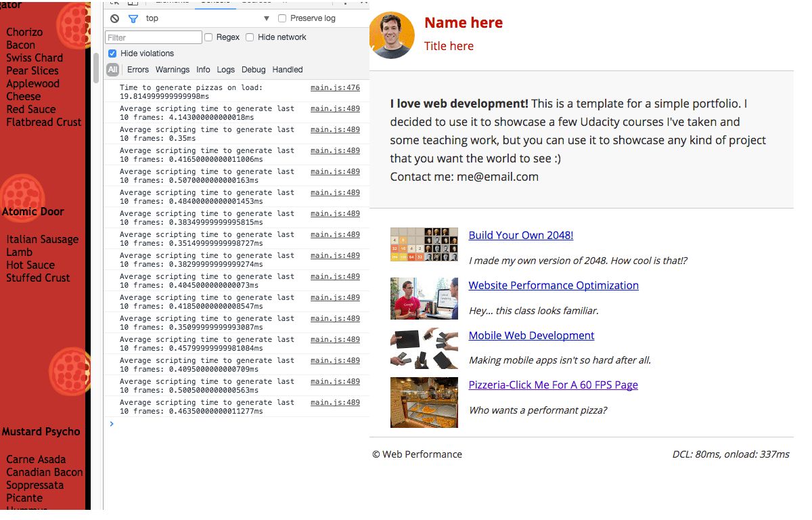
Task: Click 'Making mobile apps isn't so hard' caption
Action: 560,360
